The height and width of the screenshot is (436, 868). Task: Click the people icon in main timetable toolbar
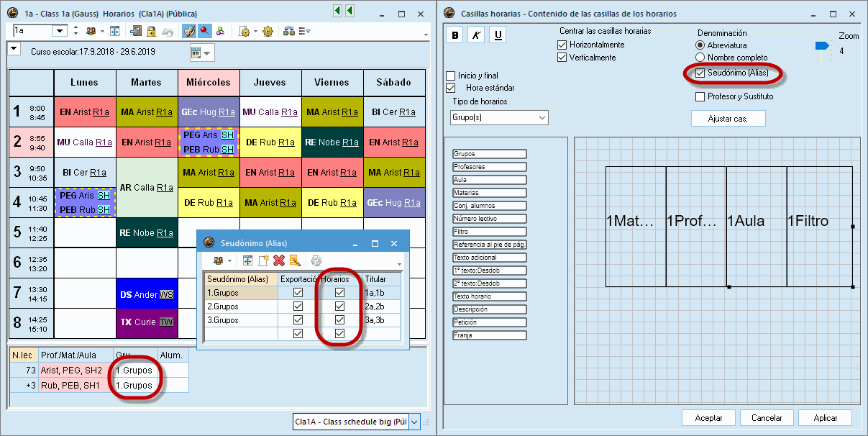91,31
